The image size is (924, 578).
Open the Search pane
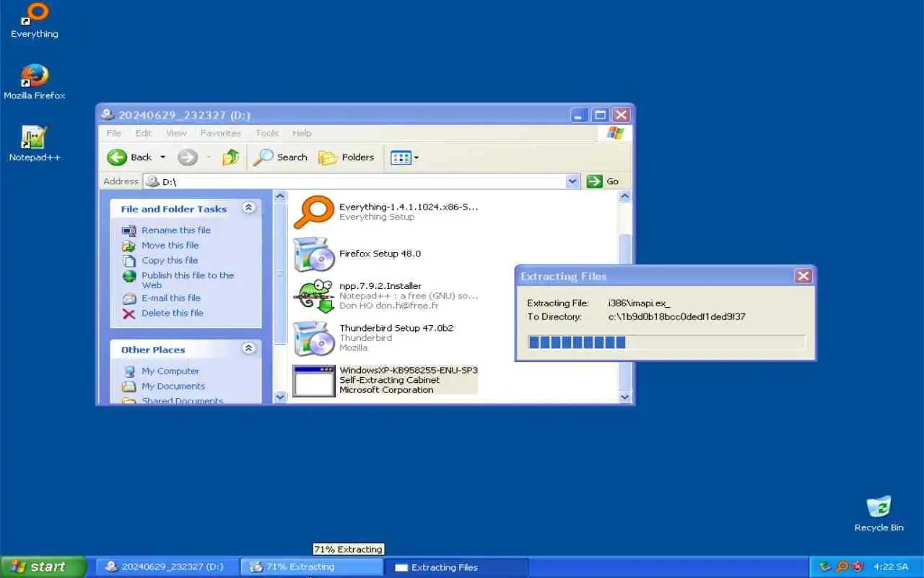click(280, 157)
